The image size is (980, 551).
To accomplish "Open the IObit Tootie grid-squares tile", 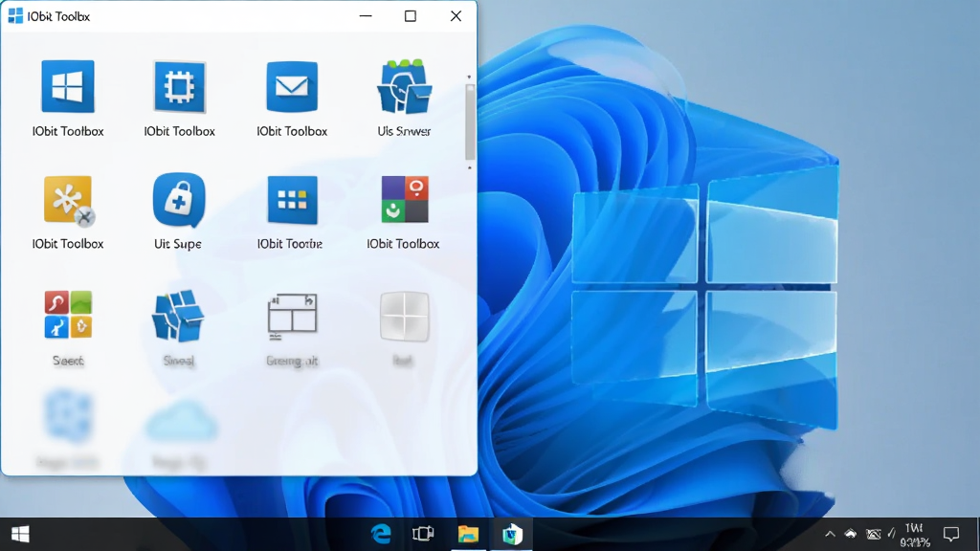I will click(292, 200).
